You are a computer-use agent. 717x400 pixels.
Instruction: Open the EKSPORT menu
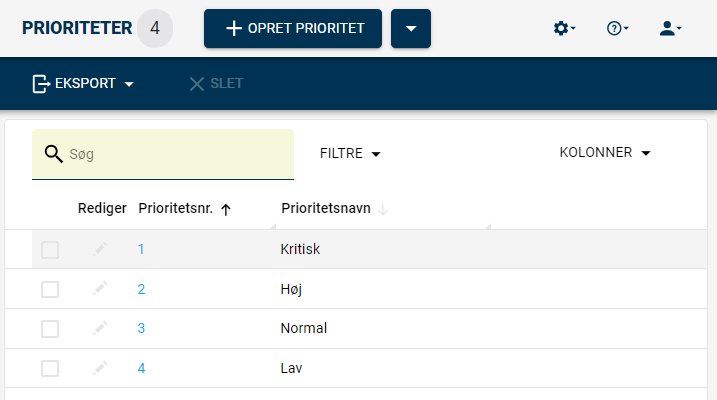click(x=83, y=84)
